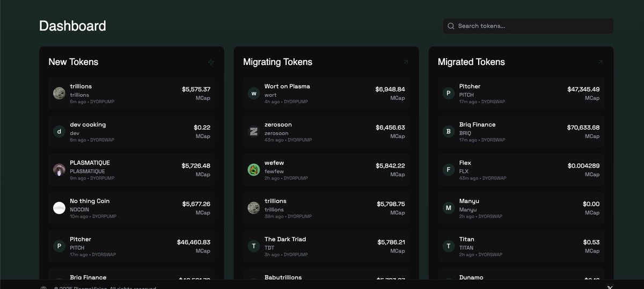
Task: Click the wefew token name
Action: click(275, 163)
